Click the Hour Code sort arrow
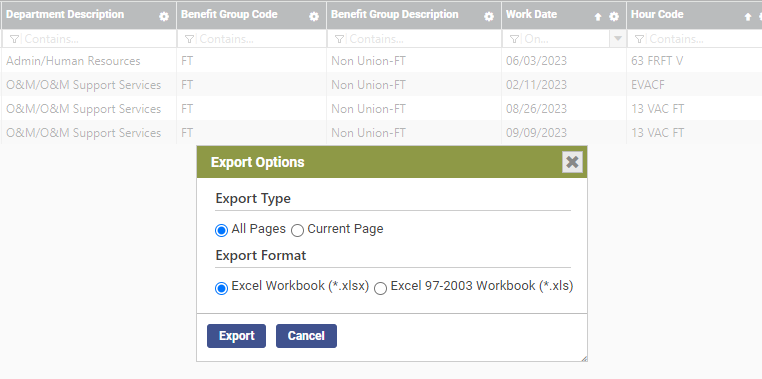This screenshot has height=379, width=762. [x=747, y=17]
